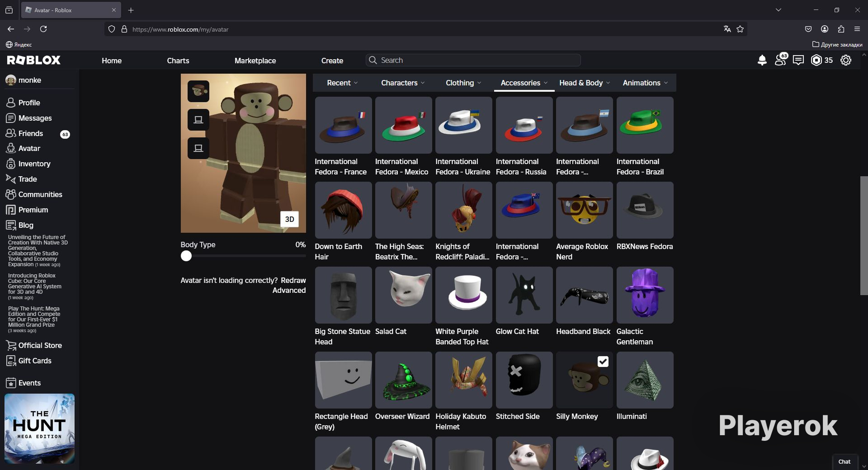
Task: Reload the page with browser refresh button
Action: point(43,29)
